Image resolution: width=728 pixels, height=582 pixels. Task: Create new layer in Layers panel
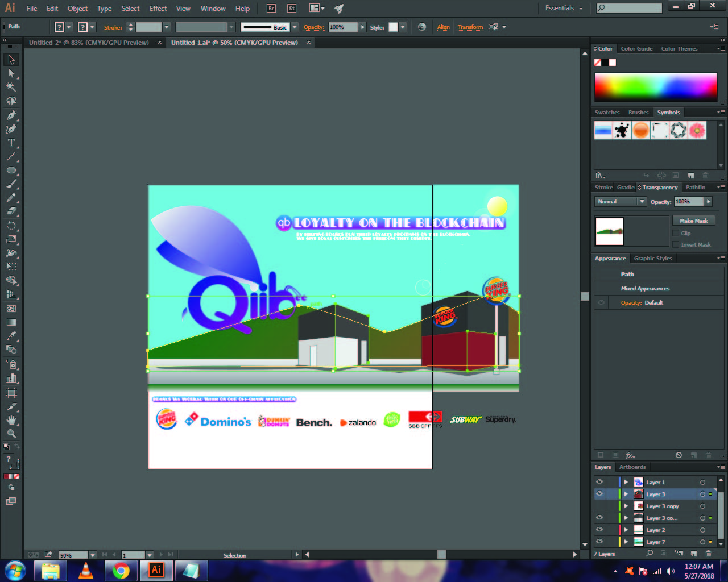point(693,554)
